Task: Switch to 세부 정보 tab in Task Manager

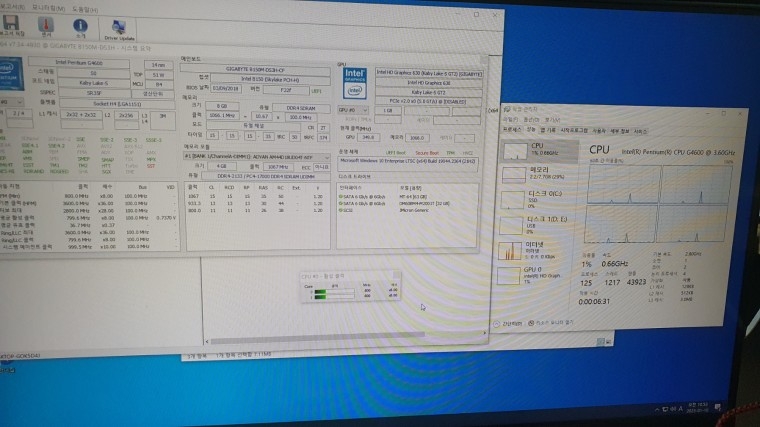Action: pos(619,131)
